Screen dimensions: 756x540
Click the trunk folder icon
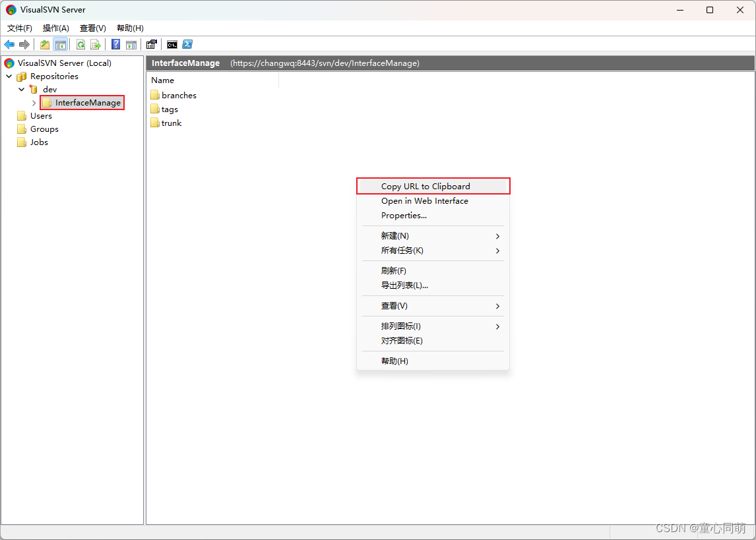[155, 123]
